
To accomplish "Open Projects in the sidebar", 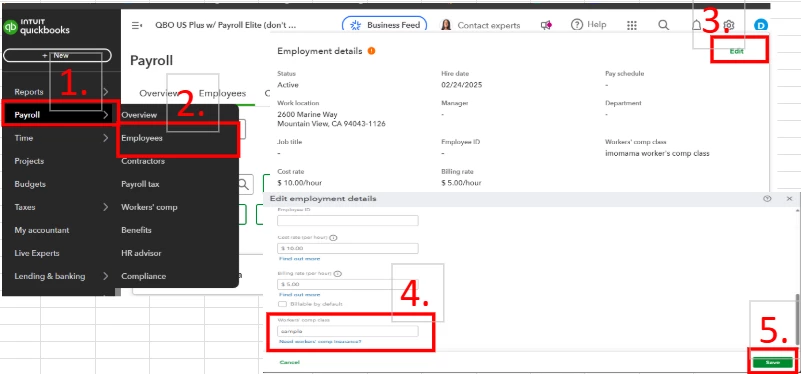I will [x=29, y=161].
